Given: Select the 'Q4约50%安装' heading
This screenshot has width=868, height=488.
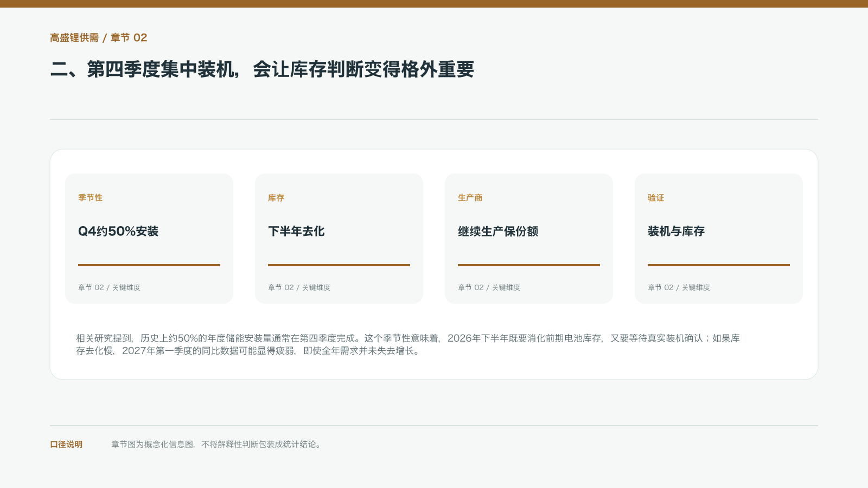Looking at the screenshot, I should (x=118, y=232).
